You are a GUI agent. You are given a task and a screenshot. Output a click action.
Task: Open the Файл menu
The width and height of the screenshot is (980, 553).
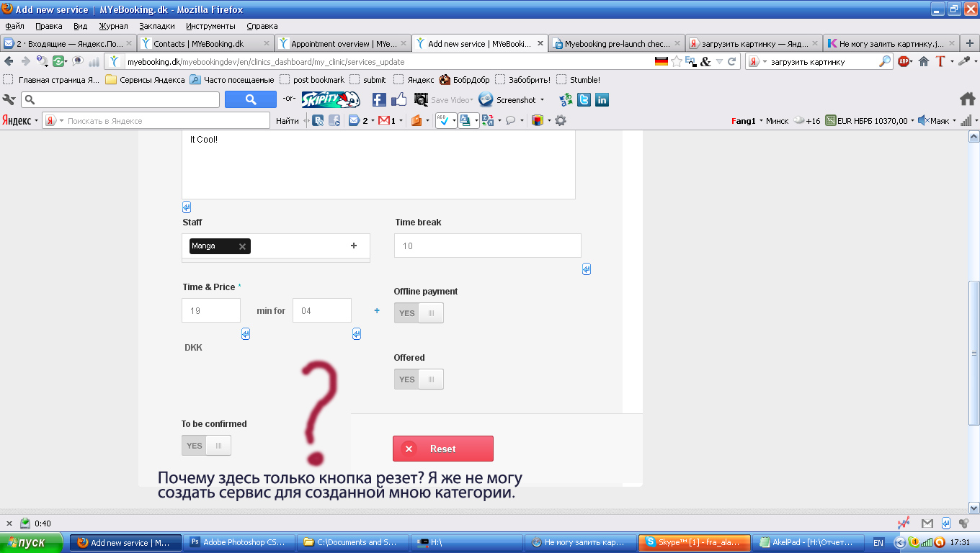pos(14,26)
